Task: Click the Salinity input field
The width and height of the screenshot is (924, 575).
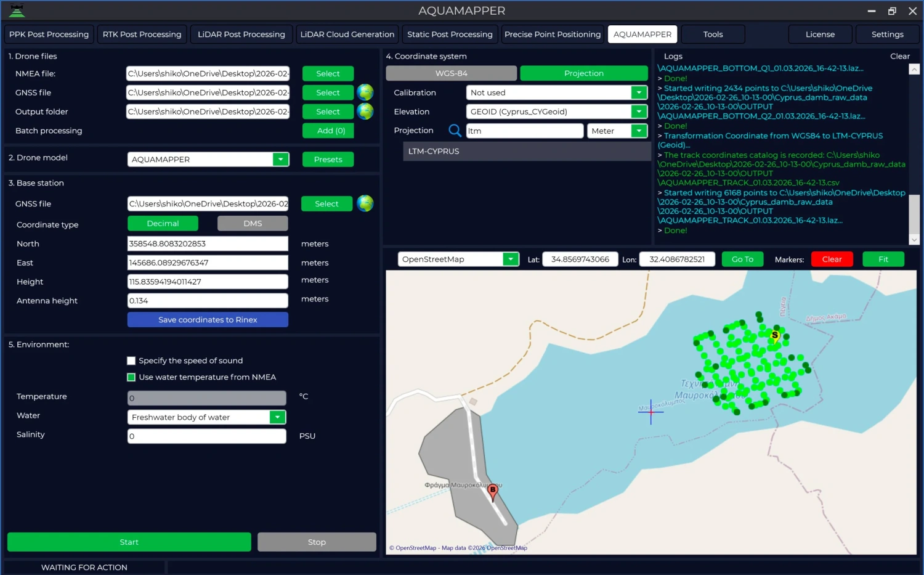Action: (x=207, y=436)
